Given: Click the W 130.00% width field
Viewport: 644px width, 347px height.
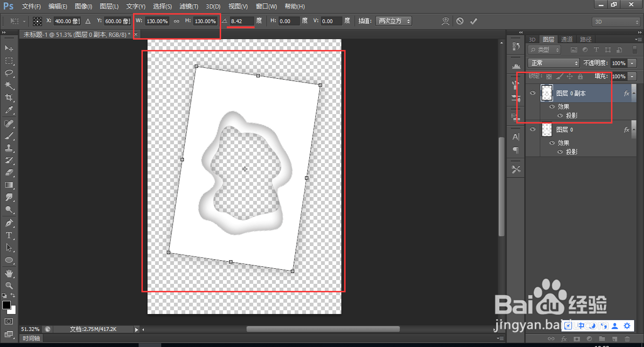Looking at the screenshot, I should click(x=157, y=21).
